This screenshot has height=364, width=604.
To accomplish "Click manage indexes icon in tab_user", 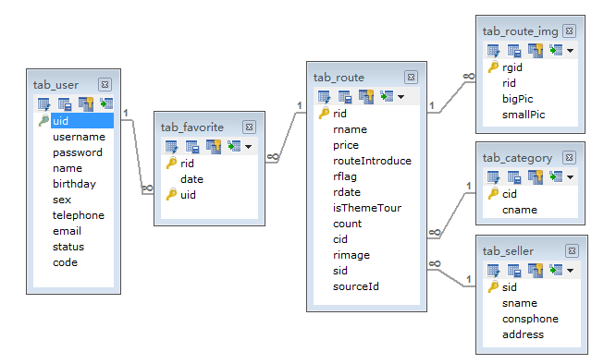I will [65, 103].
